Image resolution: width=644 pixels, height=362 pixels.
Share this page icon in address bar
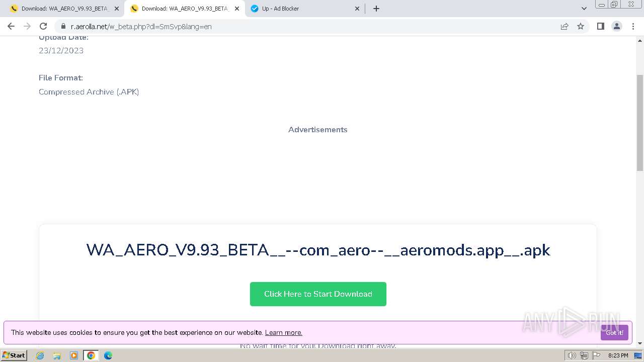pos(565,26)
